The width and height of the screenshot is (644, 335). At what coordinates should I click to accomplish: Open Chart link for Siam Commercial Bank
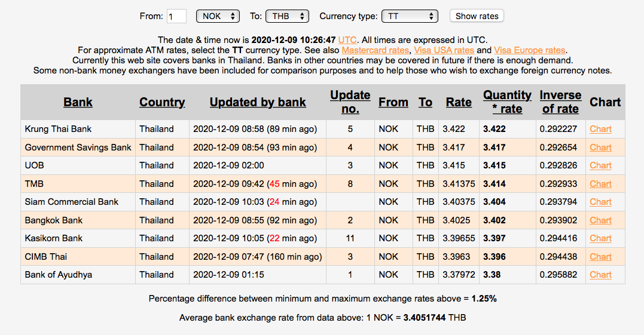coord(600,202)
